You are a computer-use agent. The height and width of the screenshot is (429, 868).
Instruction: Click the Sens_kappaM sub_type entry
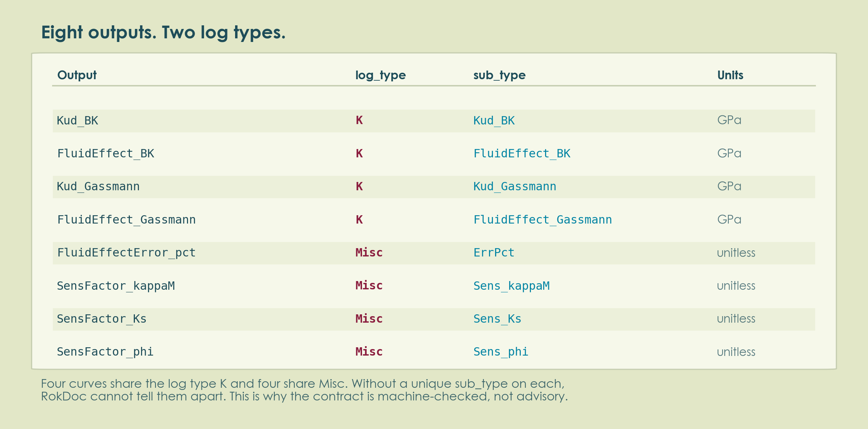pos(511,286)
